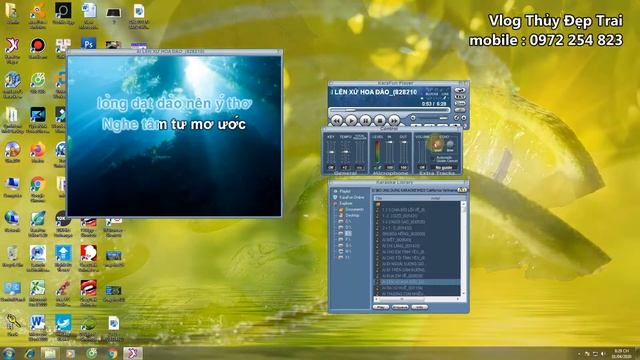Open the No guide dropdown
Screen dimensions: 640x360
(444, 167)
